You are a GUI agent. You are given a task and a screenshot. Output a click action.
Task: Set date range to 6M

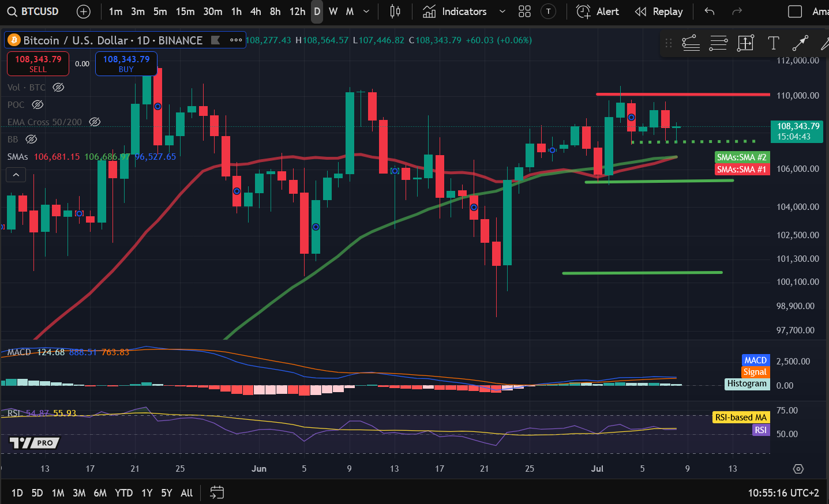(100, 492)
